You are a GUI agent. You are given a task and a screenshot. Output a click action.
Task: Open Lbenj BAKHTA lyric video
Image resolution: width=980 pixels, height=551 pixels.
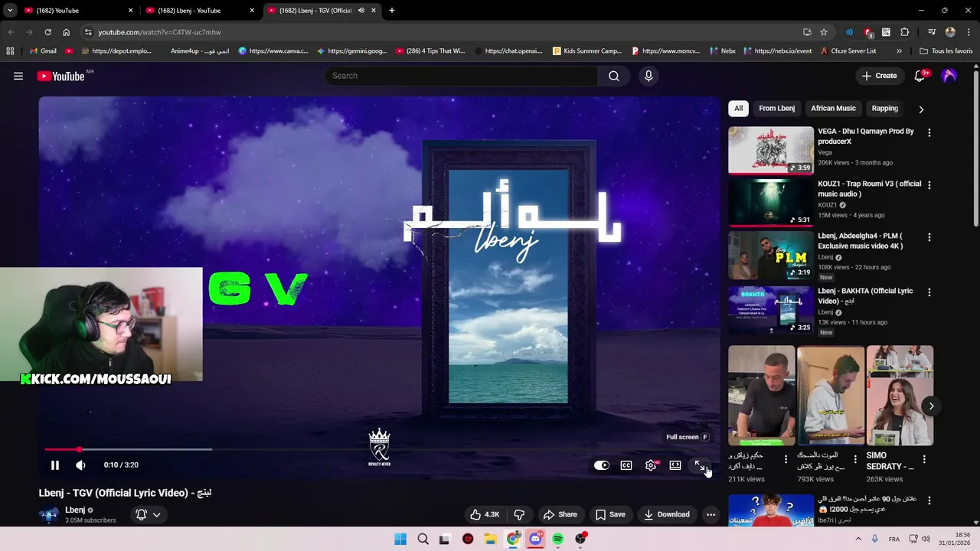[771, 310]
